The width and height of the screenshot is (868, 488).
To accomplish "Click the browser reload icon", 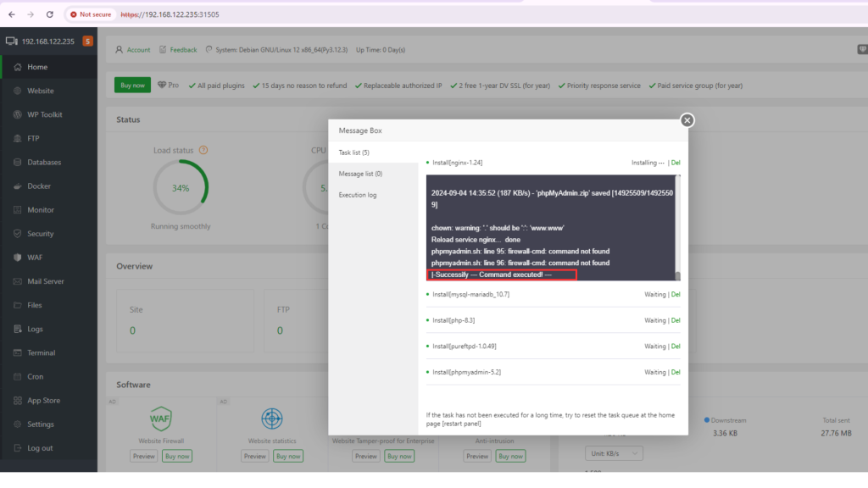I will tap(50, 14).
